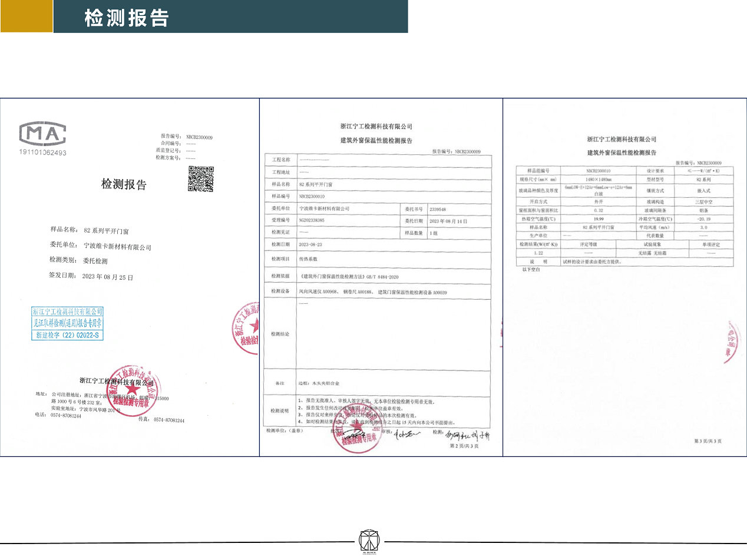Click the test date 2023-08-23
The image size is (747, 560).
click(x=312, y=244)
